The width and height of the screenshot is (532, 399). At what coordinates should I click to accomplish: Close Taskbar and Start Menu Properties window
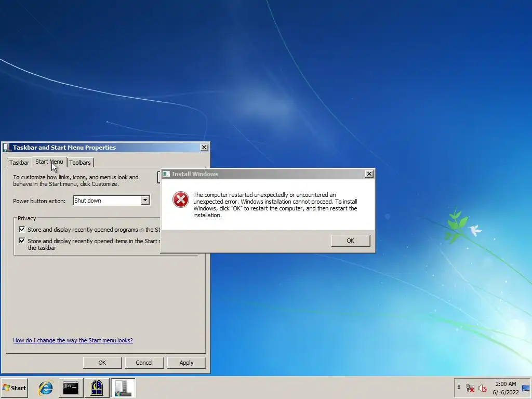click(x=204, y=147)
